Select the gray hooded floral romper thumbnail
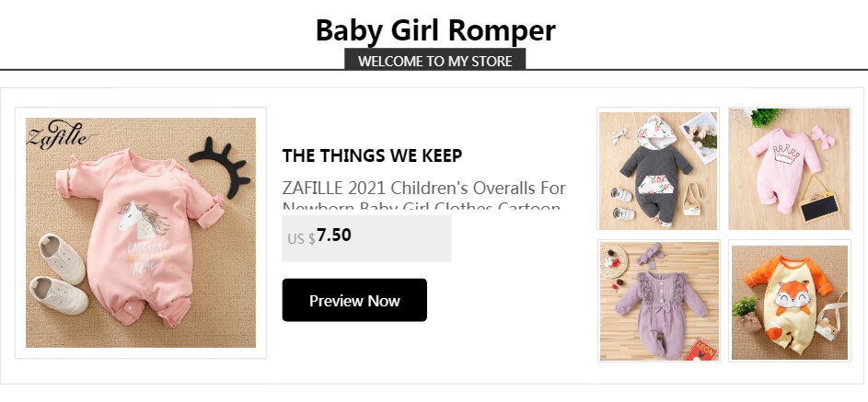868x402 pixels. point(657,169)
